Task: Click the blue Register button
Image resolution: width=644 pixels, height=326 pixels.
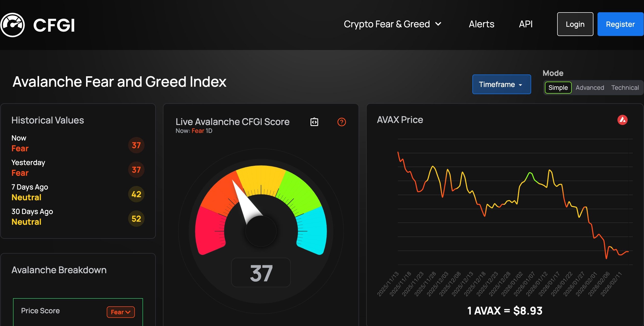Action: tap(620, 24)
